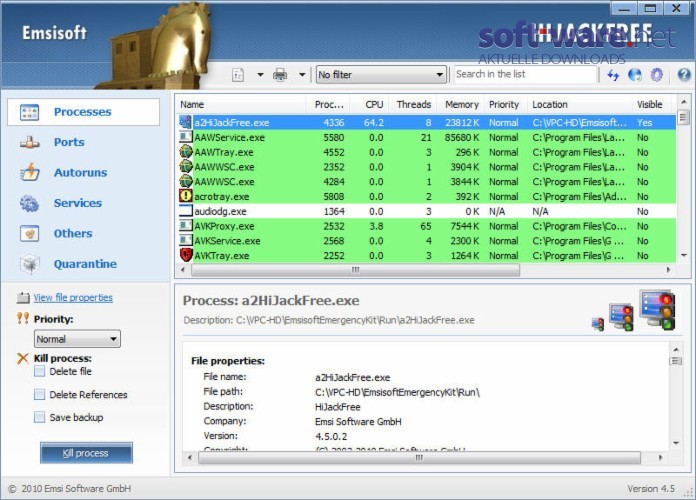Click the 4336 process ID cell

pos(334,123)
